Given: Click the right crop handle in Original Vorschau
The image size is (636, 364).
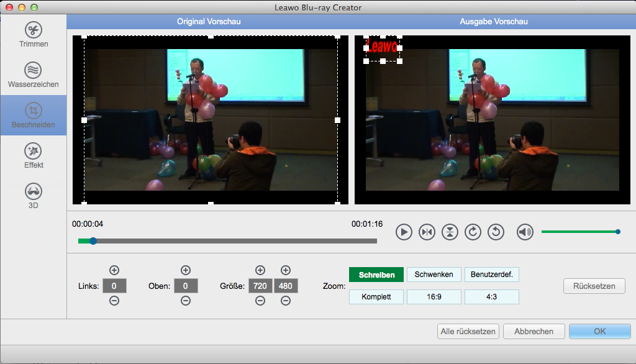Looking at the screenshot, I should pos(337,120).
